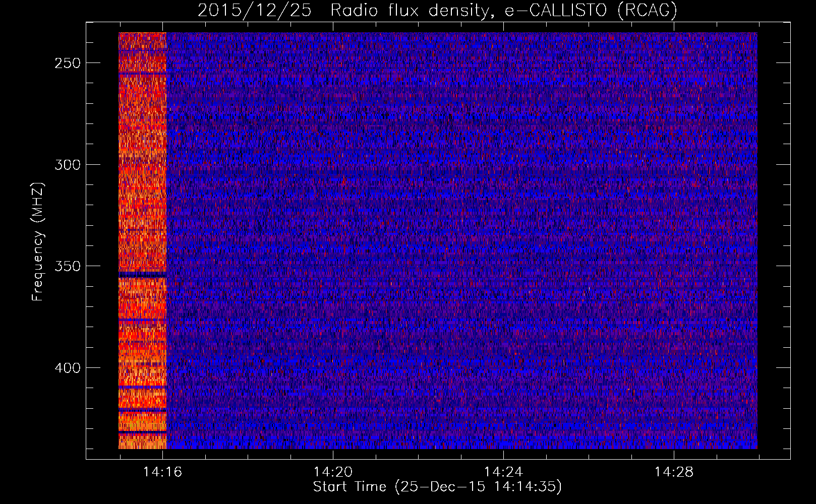The image size is (816, 504).
Task: Click the plot title "2015/12/25 Radio flux density, e-CALLISTO (RCAG)"
Action: click(x=437, y=10)
